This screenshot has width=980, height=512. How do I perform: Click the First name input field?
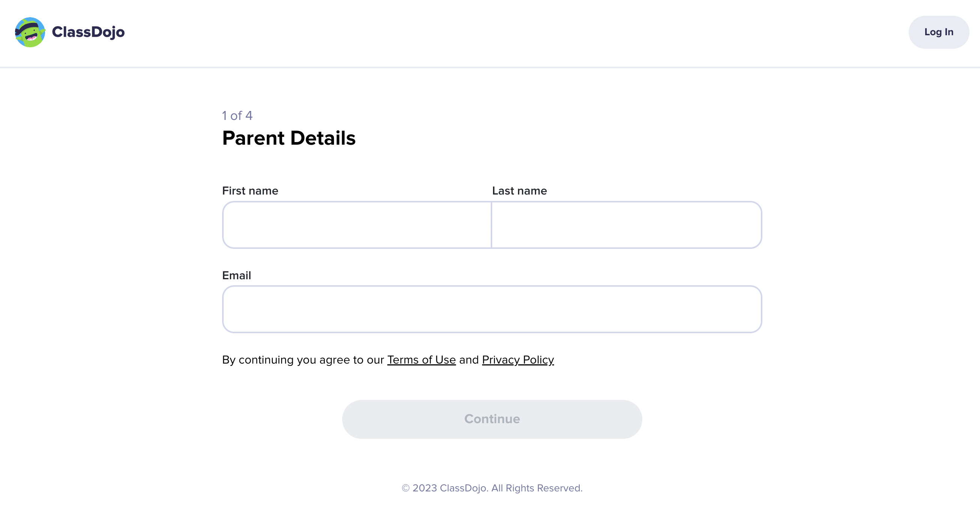356,225
